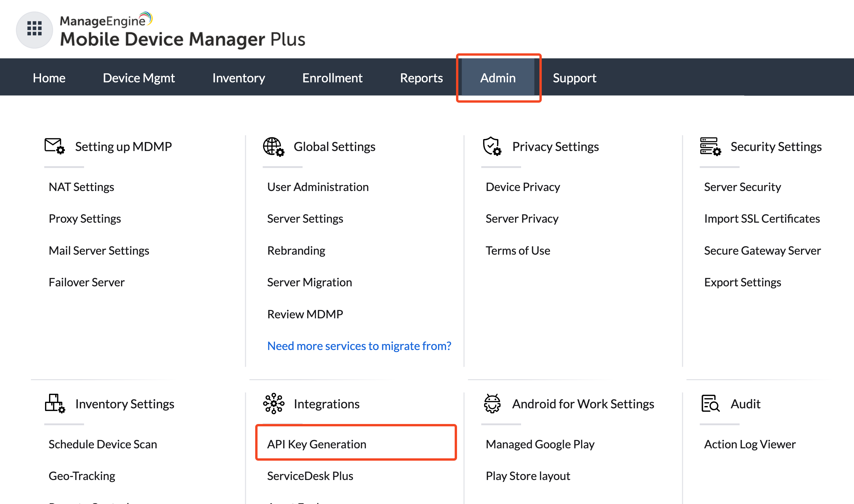Select the Reports tab
The height and width of the screenshot is (504, 854).
point(421,78)
